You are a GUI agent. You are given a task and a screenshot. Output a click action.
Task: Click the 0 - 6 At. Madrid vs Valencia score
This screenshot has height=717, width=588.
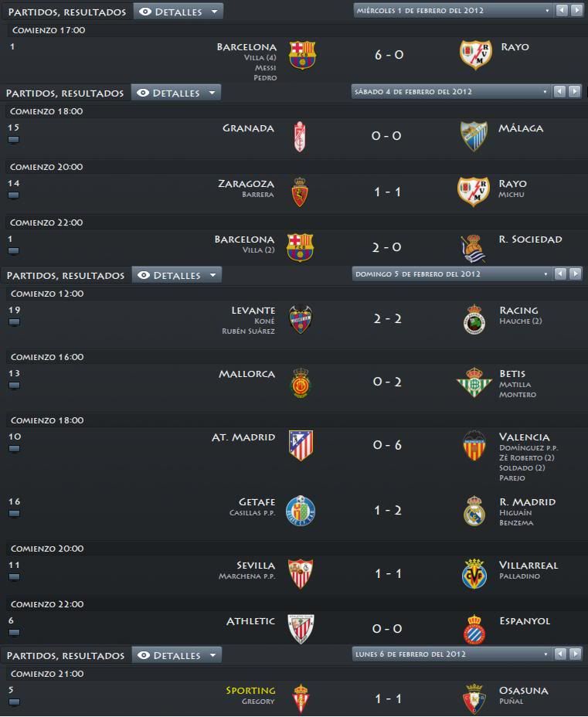click(387, 445)
